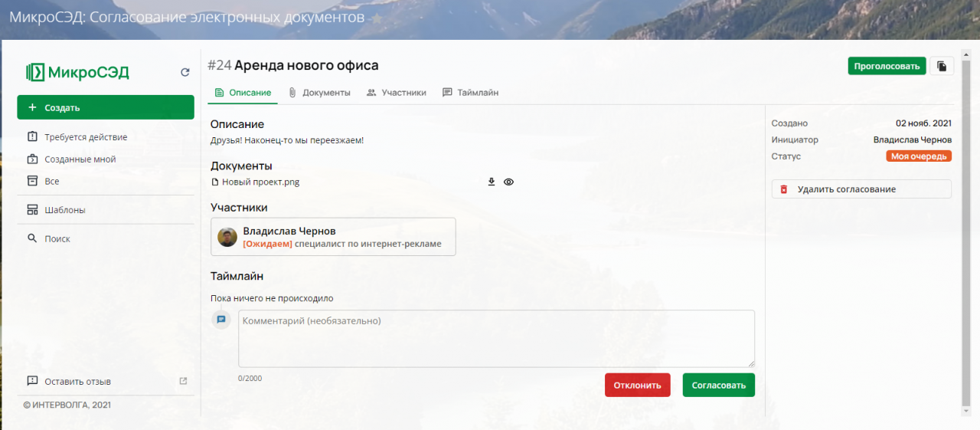Click the МикроСЭД logo
The height and width of the screenshot is (430, 980).
(77, 72)
